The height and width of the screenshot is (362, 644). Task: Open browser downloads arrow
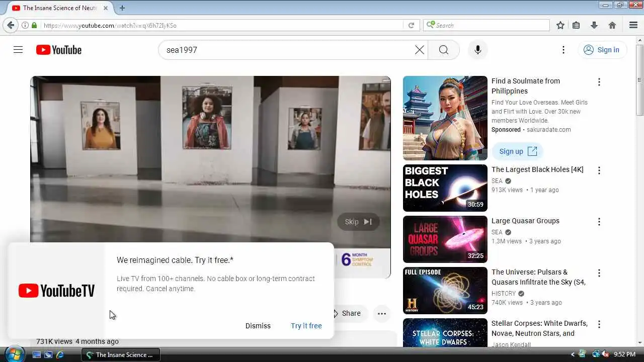594,25
